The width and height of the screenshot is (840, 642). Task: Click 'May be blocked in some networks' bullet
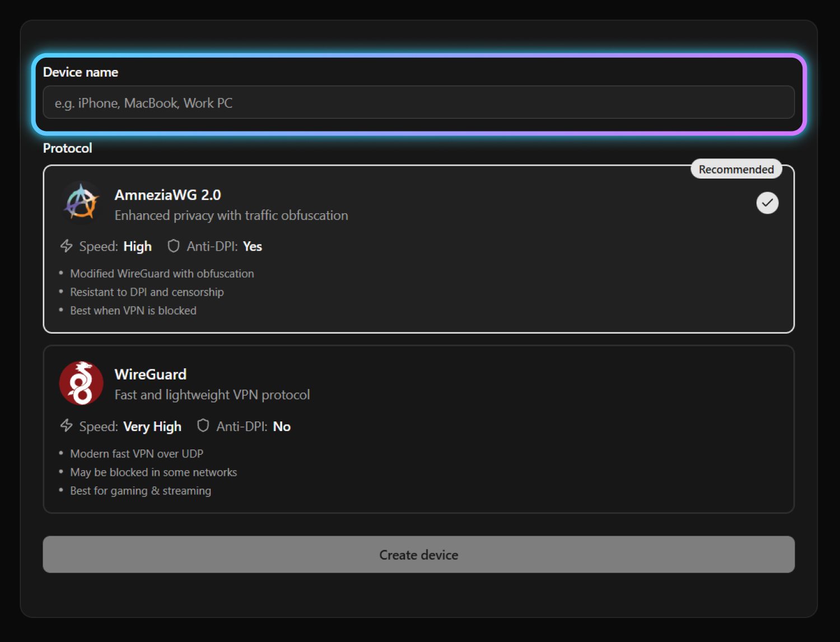(x=153, y=472)
